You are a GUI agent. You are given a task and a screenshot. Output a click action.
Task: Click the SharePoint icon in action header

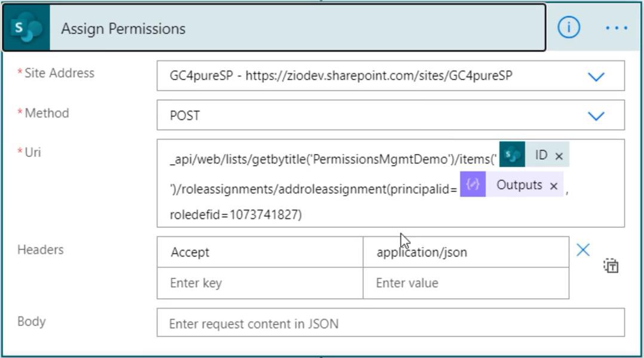tap(26, 27)
